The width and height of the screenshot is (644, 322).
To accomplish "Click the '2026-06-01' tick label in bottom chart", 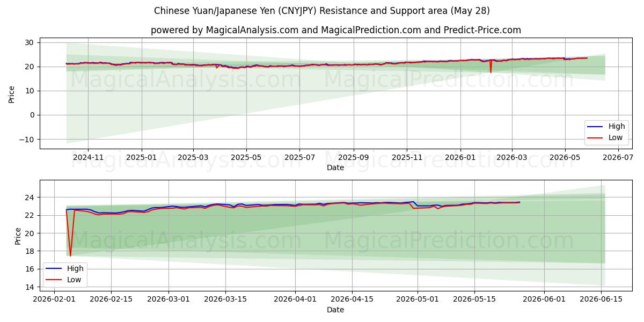I will point(544,299).
